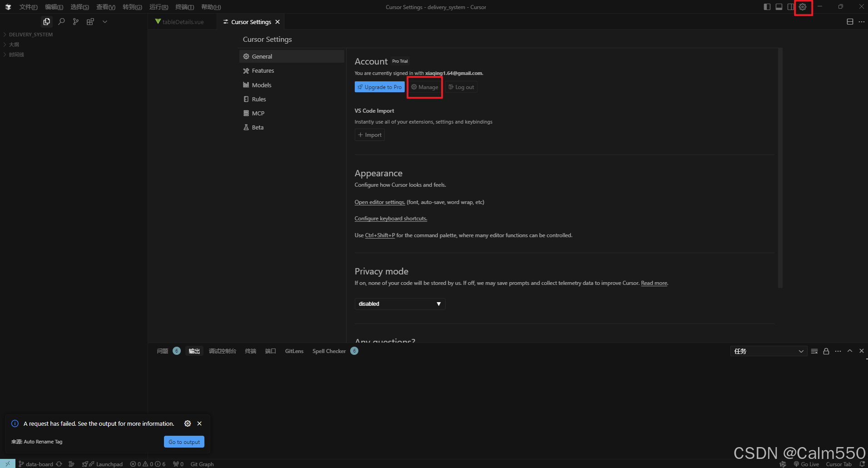Viewport: 868px width, 468px height.
Task: Select Beta settings category
Action: coord(292,127)
